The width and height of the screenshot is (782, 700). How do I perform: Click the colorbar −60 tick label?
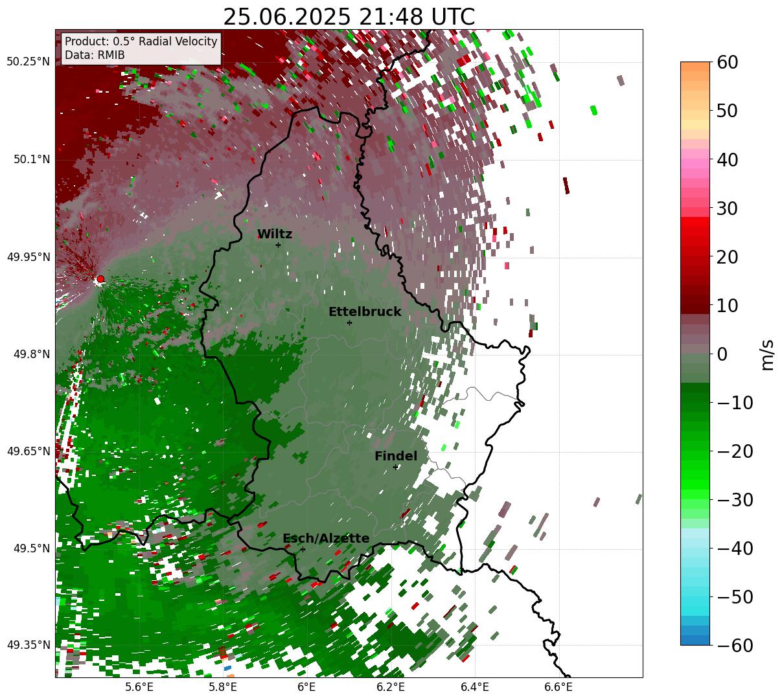(x=735, y=646)
